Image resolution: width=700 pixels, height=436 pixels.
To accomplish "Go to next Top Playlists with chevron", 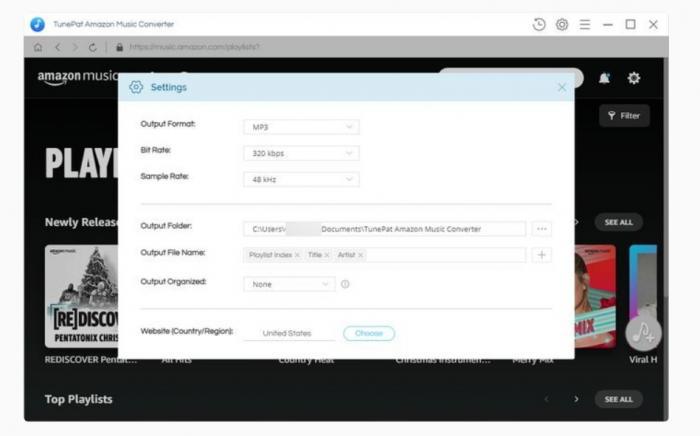I will pyautogui.click(x=576, y=399).
